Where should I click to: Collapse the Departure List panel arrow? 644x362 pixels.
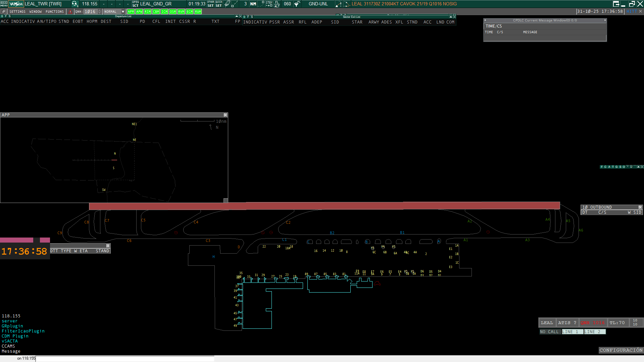coord(236,16)
